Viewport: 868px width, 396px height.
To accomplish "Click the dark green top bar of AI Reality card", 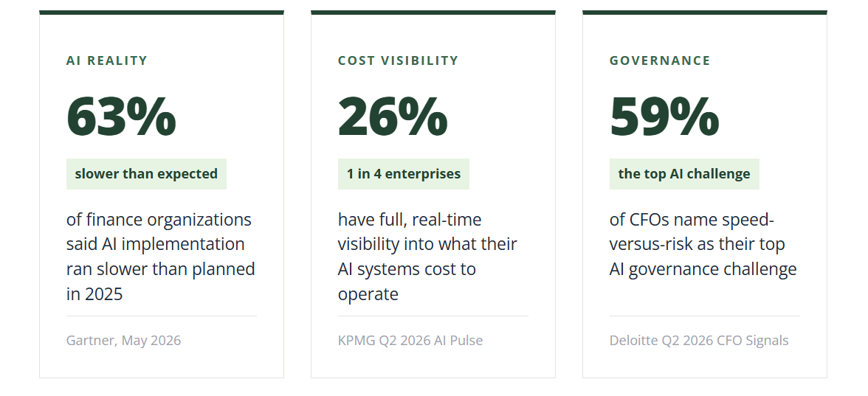I will [x=162, y=12].
